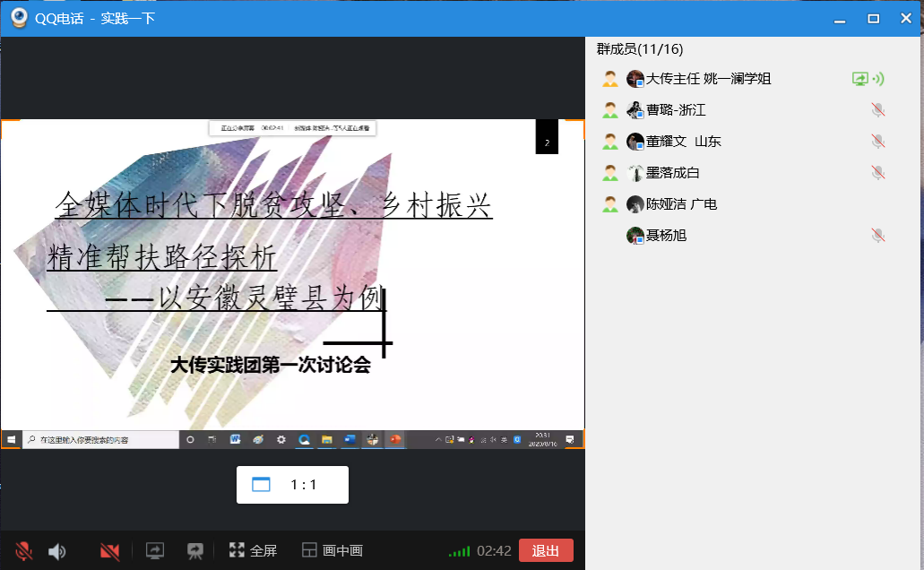924x570 pixels.
Task: Click muted mic icon for 曹璐-浙江
Action: [878, 110]
